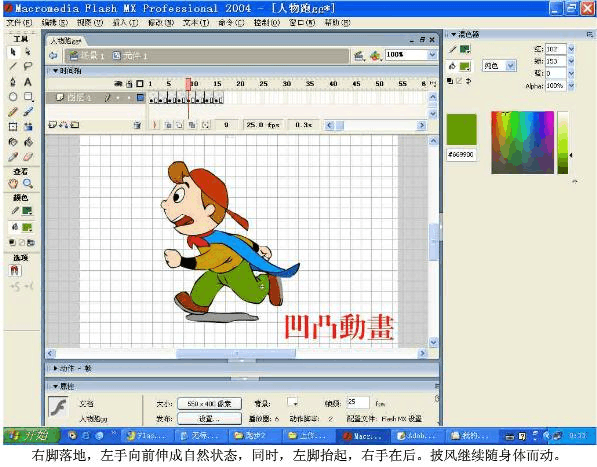The image size is (597, 467).
Task: Click the Edit Scene clapper icon
Action: (358, 56)
